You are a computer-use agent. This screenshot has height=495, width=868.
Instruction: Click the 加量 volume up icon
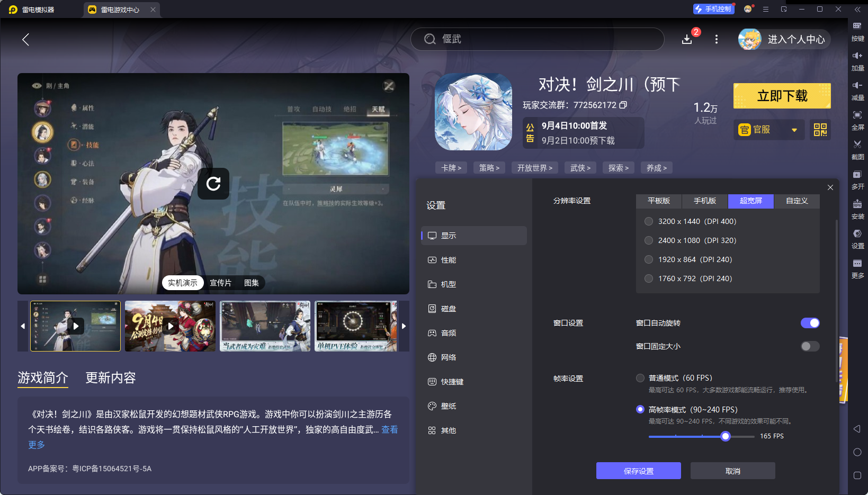[857, 61]
